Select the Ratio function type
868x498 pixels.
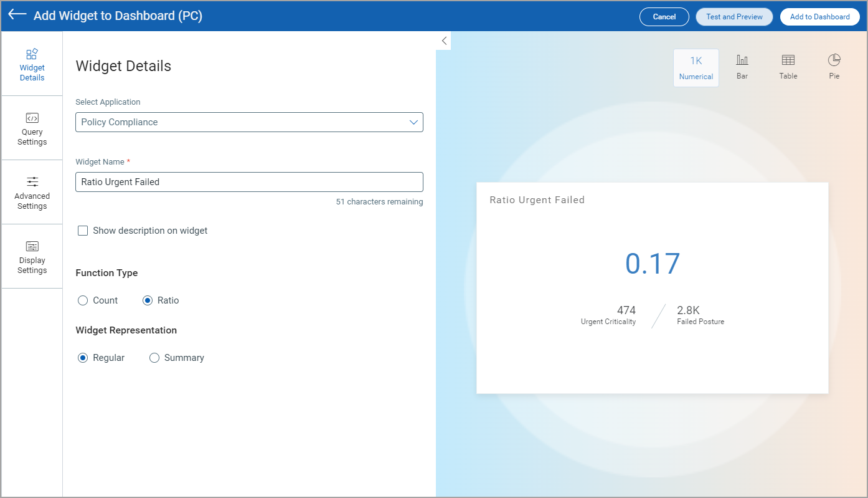click(x=146, y=300)
